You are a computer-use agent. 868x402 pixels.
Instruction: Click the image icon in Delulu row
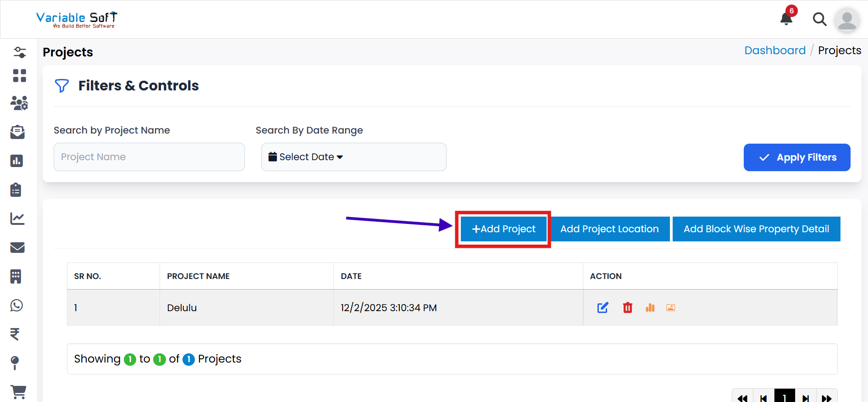tap(670, 307)
